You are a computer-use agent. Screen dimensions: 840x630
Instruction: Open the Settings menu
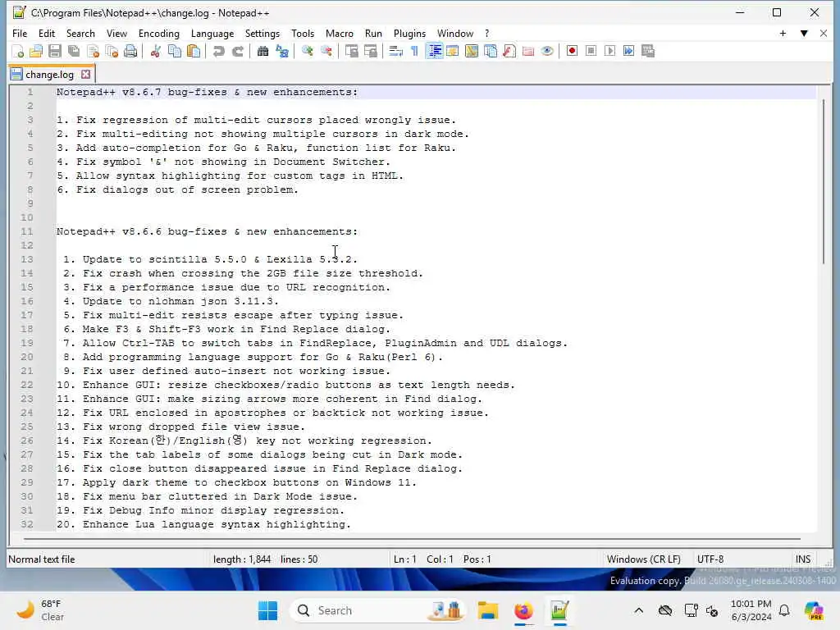pos(262,33)
